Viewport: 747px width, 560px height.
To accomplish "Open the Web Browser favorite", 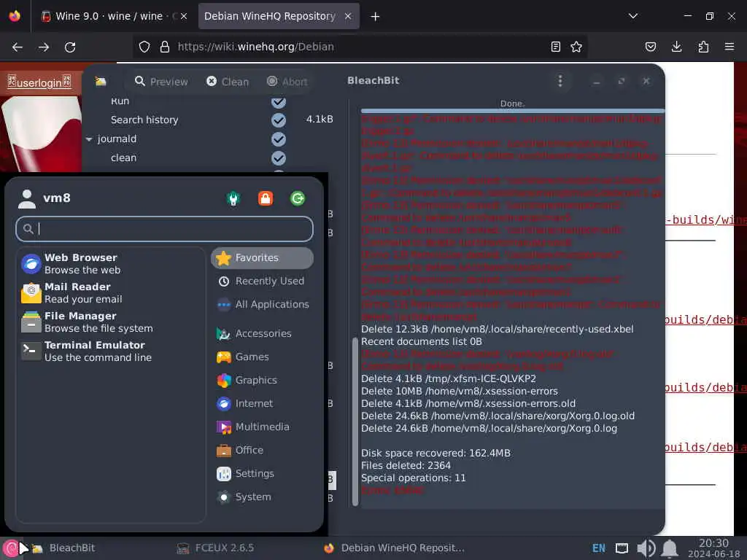I will click(x=112, y=263).
